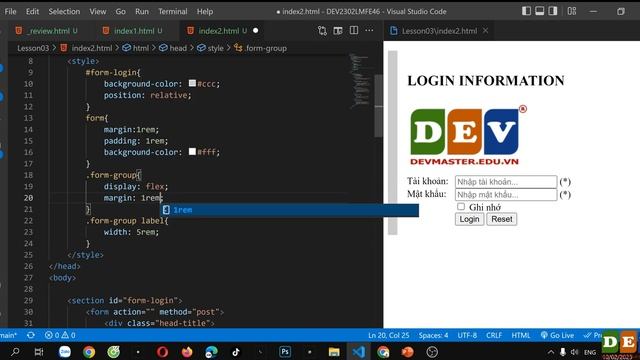Launch Firefox from the taskbar
This screenshot has width=640, height=360.
(187, 351)
